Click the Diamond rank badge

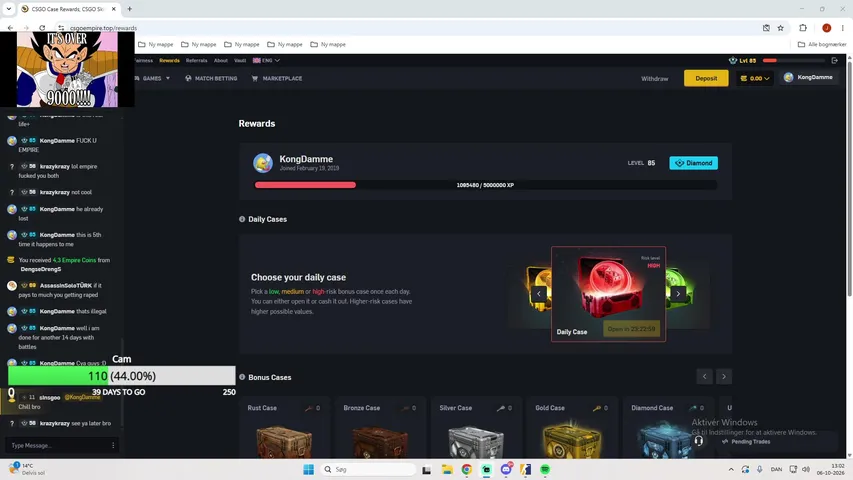694,163
